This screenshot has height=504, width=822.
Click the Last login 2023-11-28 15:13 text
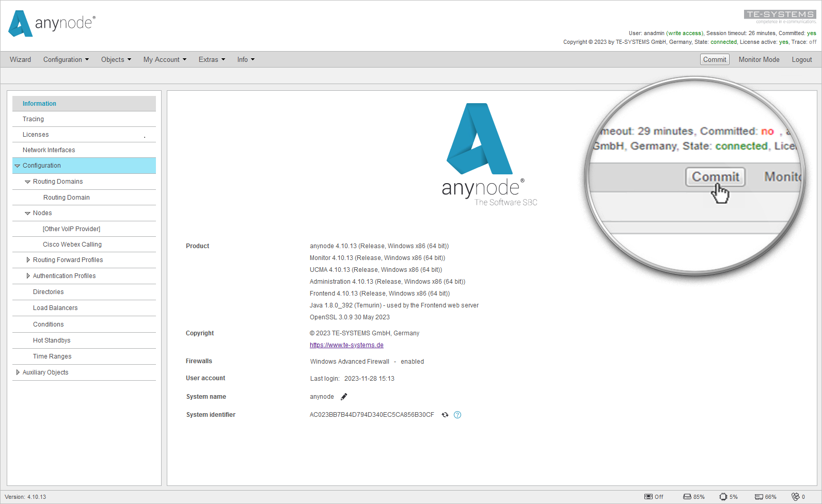pyautogui.click(x=352, y=379)
